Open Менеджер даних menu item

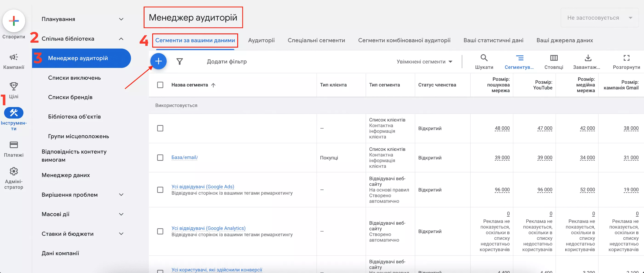[x=66, y=175]
